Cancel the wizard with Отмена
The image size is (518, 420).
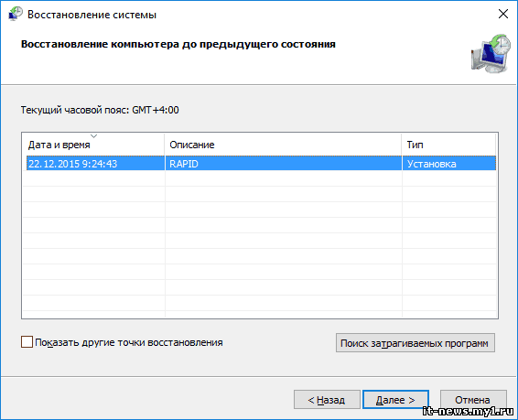tap(473, 400)
